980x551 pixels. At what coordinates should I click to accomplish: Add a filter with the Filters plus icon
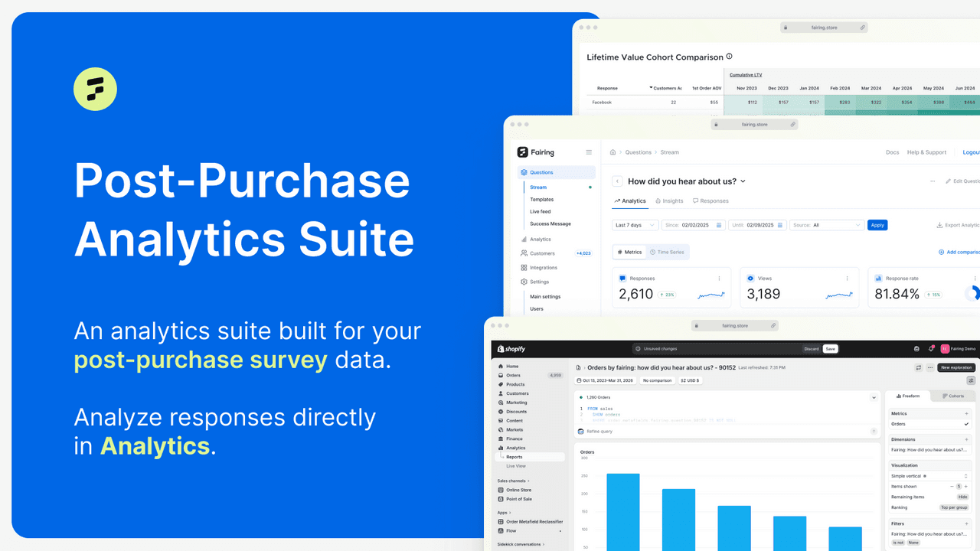click(x=967, y=523)
